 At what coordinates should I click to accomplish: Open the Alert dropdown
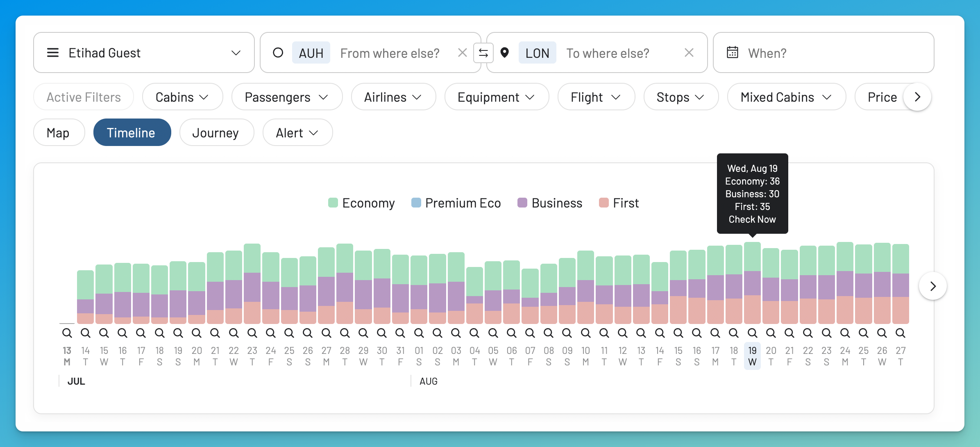297,132
